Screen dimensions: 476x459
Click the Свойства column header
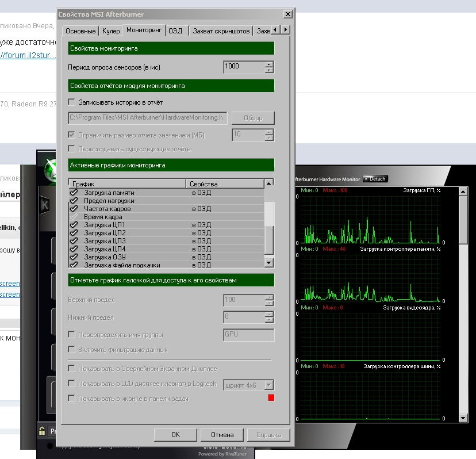click(225, 184)
